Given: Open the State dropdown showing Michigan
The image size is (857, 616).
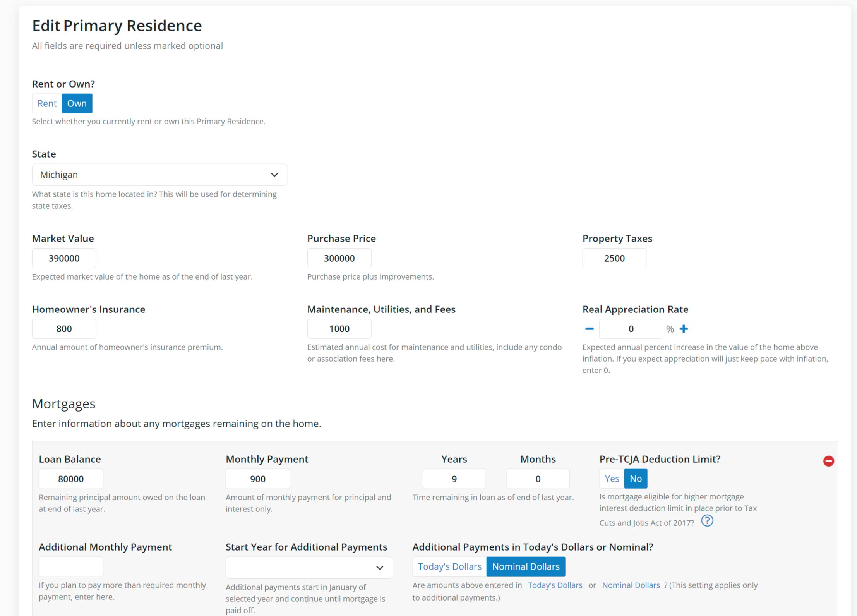Looking at the screenshot, I should (x=159, y=175).
